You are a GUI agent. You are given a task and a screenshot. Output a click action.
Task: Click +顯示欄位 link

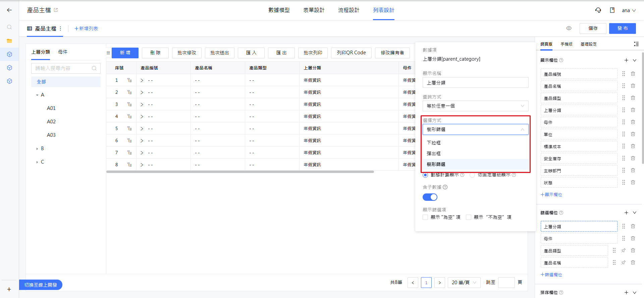coord(551,195)
